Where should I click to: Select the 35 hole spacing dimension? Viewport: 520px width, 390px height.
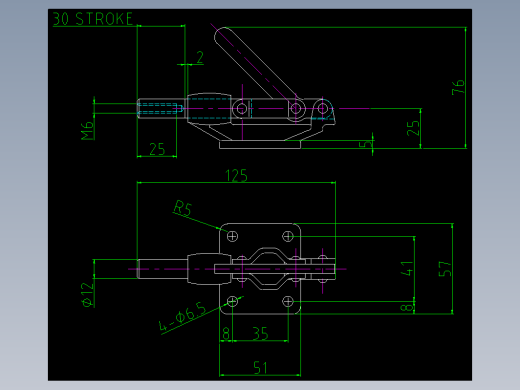[x=260, y=333]
